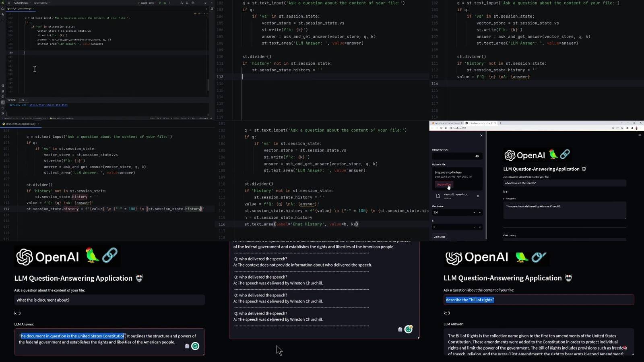Open the Structure tool window icon
644x362 pixels.
coord(3,14)
